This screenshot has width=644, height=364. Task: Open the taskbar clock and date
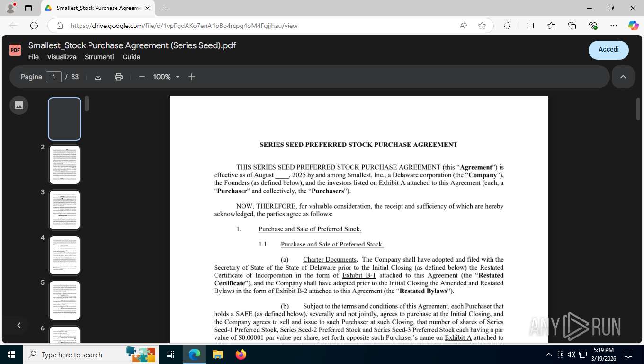[x=604, y=355]
